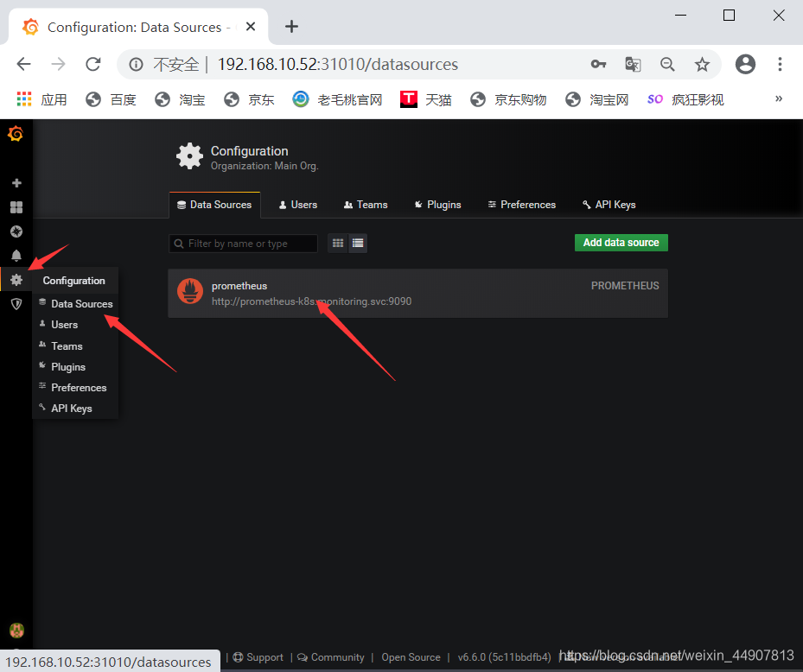Open the 京东购物 bookmark
This screenshot has height=672, width=803.
(508, 99)
